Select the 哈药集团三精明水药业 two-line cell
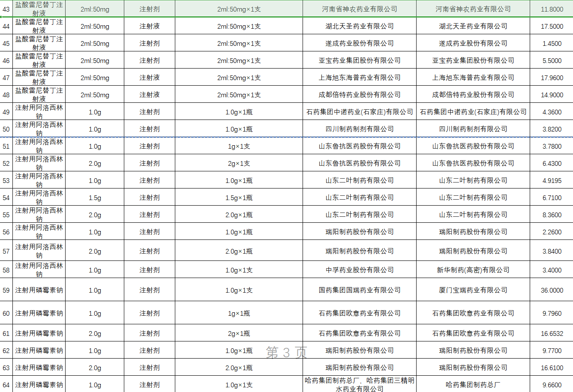The width and height of the screenshot is (573, 392). click(x=360, y=385)
